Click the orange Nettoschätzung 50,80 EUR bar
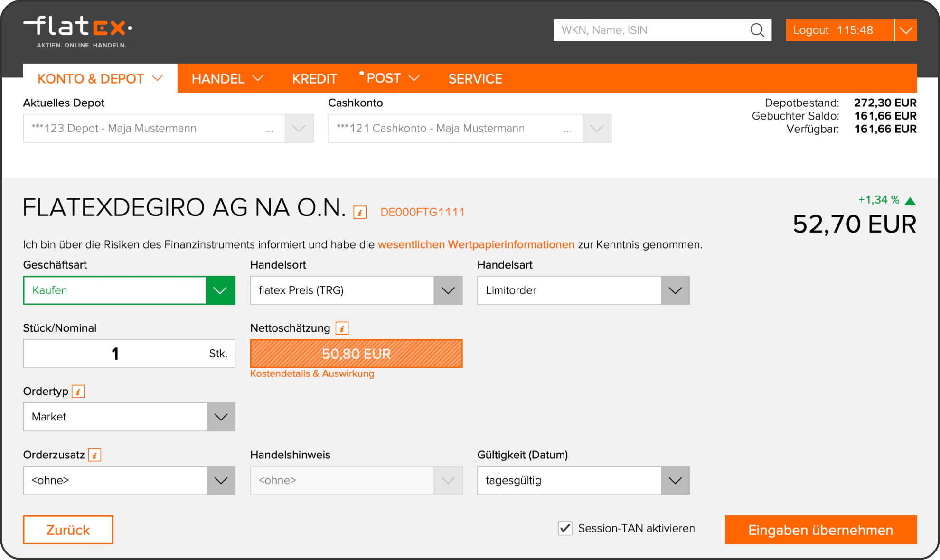 coord(356,354)
